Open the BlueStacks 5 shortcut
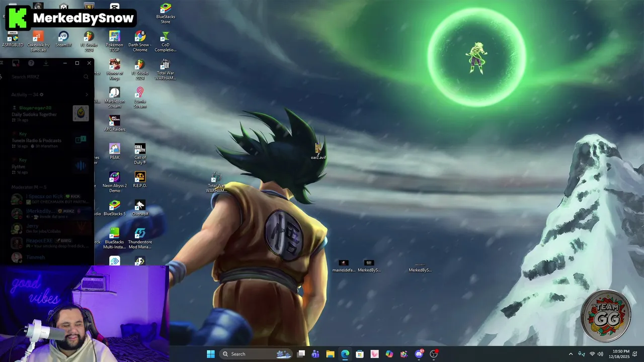The width and height of the screenshot is (644, 362). (115, 208)
